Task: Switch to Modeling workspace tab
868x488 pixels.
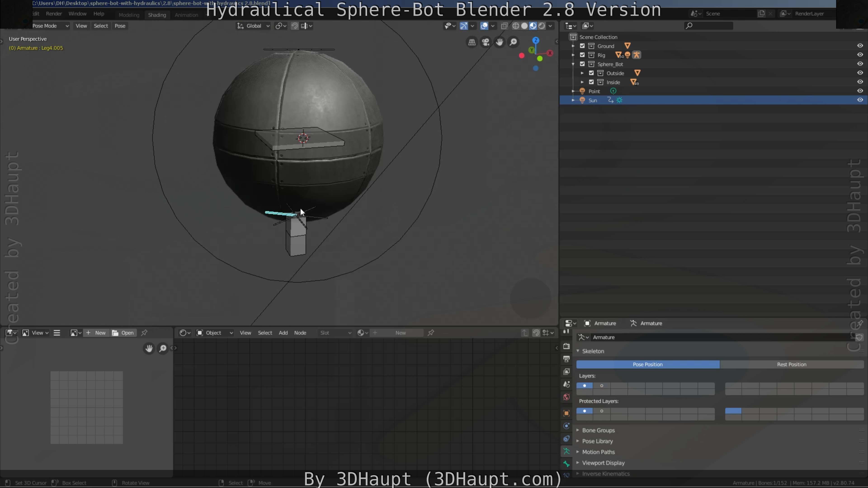Action: pos(129,15)
